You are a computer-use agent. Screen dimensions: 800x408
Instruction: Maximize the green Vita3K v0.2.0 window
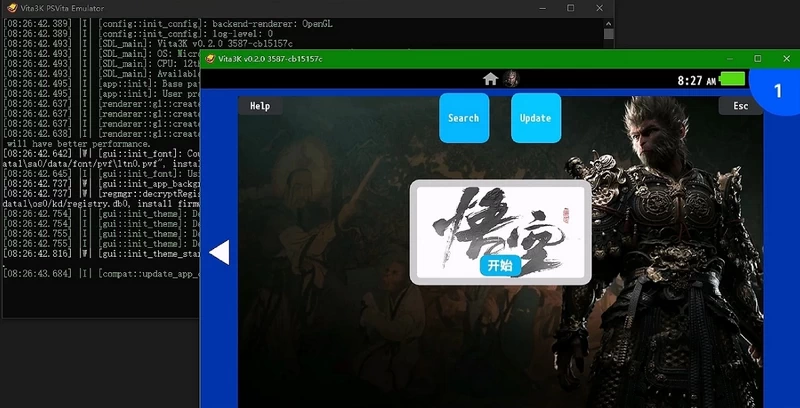click(x=758, y=59)
